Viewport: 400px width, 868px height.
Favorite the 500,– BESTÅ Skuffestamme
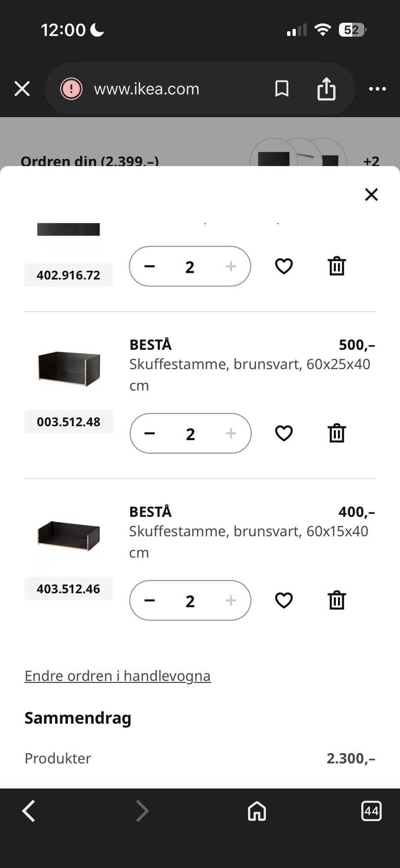284,433
